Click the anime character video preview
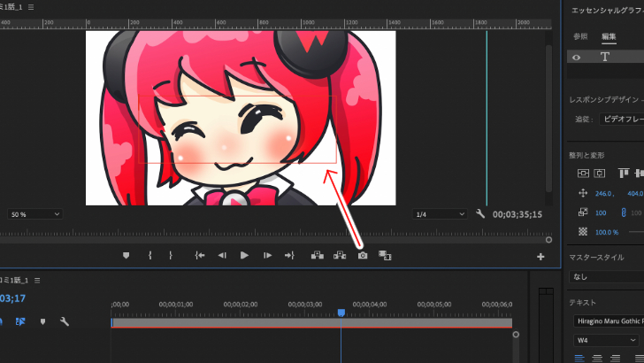 tap(241, 118)
